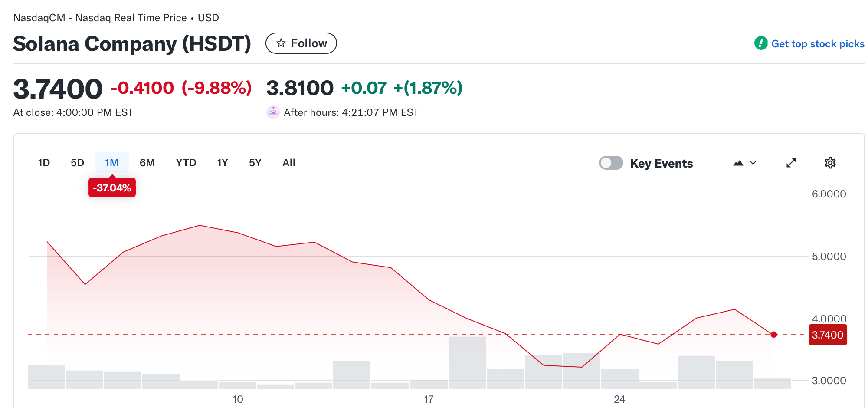
Task: Toggle the Key Events switch
Action: (611, 163)
